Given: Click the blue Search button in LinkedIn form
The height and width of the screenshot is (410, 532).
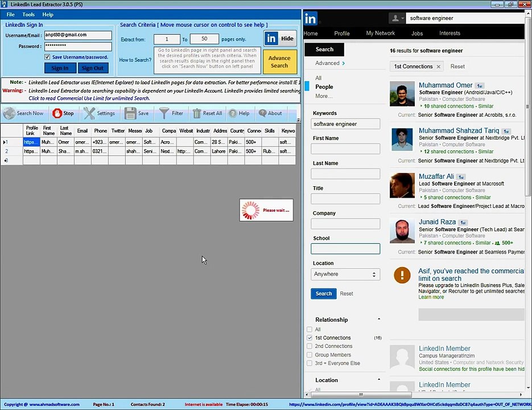Looking at the screenshot, I should [324, 293].
